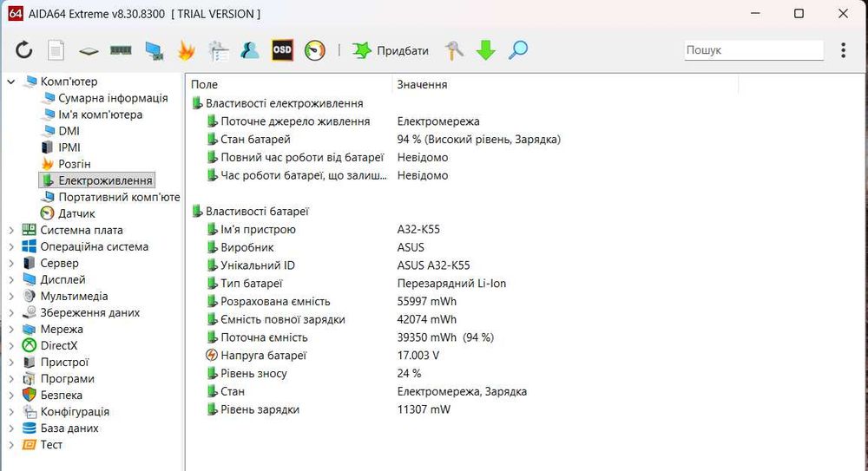The image size is (868, 471).
Task: Expand the Мультимедіа node
Action: coord(11,297)
